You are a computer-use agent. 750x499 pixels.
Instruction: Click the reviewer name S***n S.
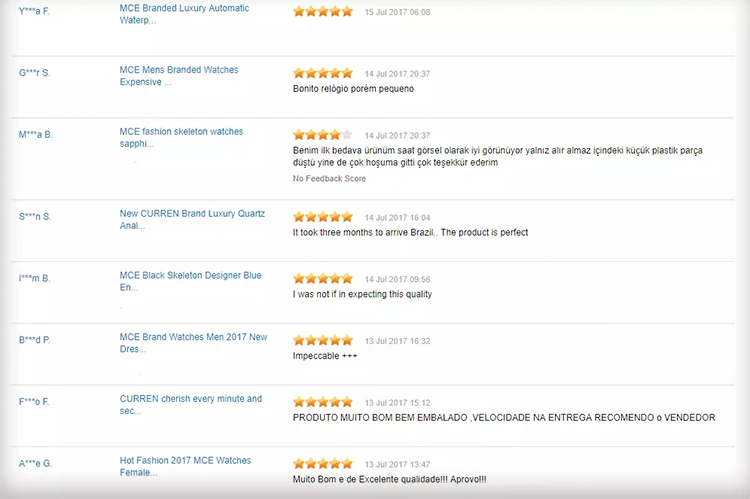(35, 216)
